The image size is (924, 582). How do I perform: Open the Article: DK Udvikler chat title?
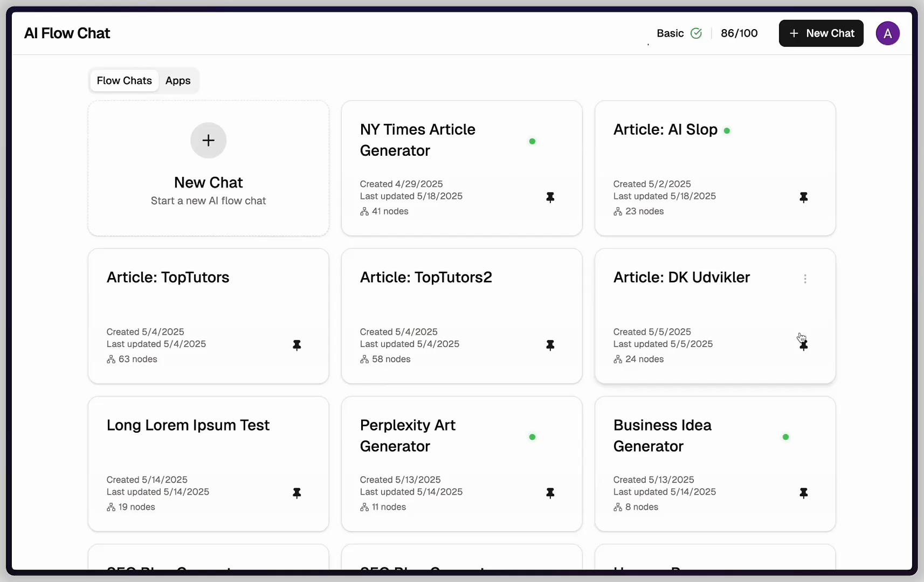click(681, 278)
